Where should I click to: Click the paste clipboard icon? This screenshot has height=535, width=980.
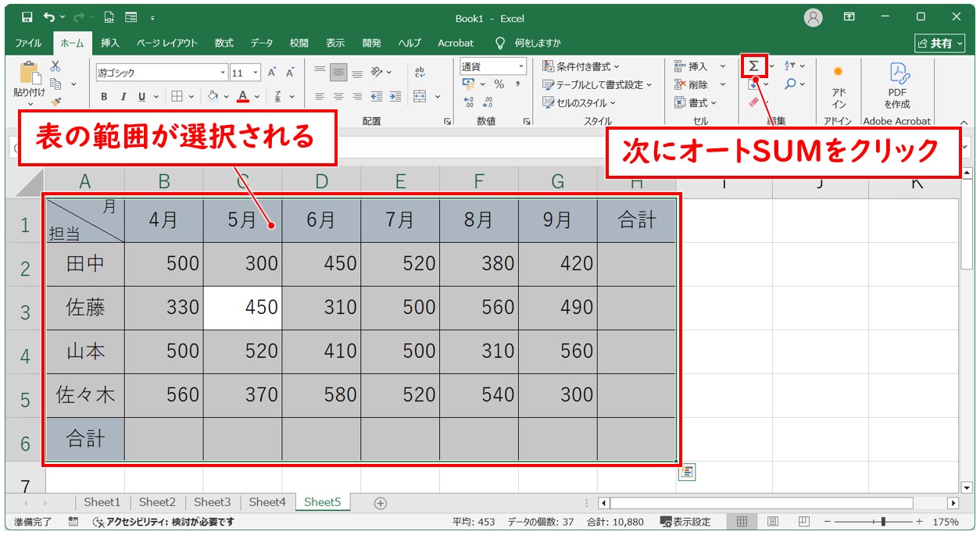point(30,73)
